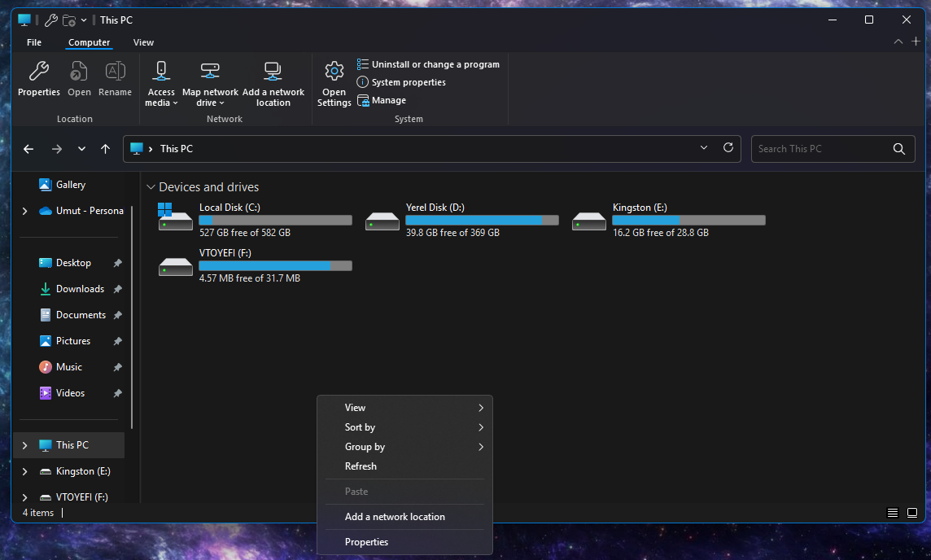The height and width of the screenshot is (560, 931).
Task: Collapse the ribbon with the caret
Action: [x=898, y=42]
